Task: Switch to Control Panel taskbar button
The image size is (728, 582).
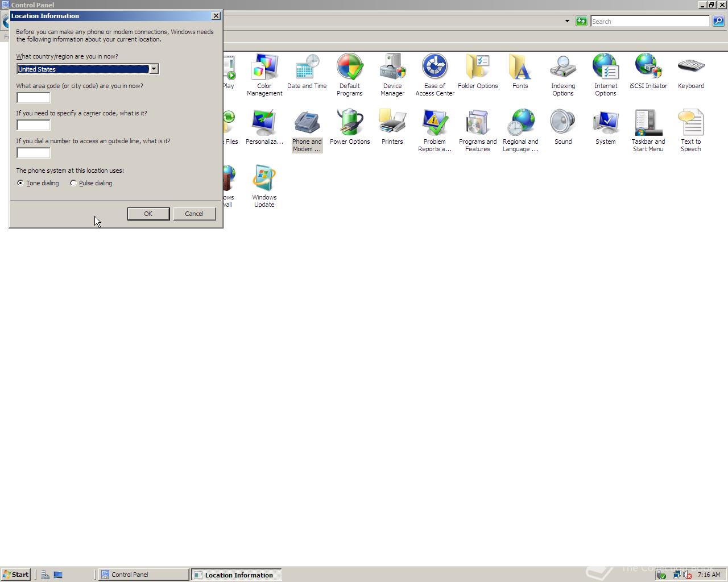Action: point(144,575)
